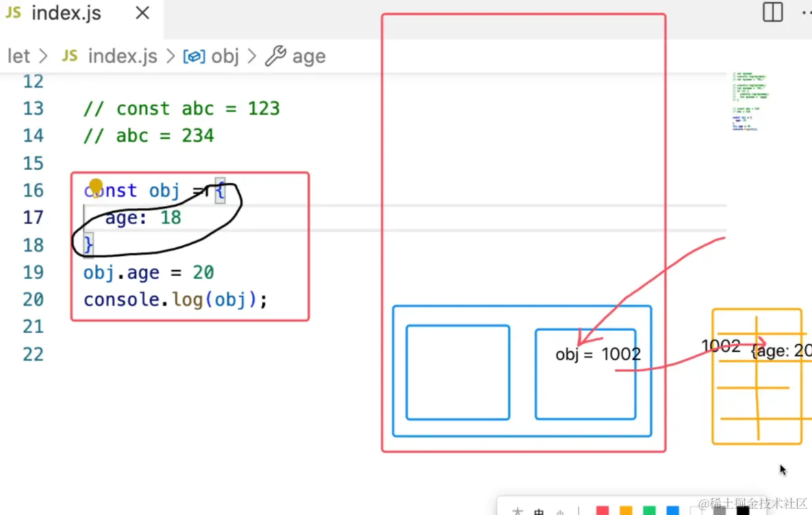Click the JS icon on the index.js tab
Viewport: 812px width, 515px height.
[14, 12]
